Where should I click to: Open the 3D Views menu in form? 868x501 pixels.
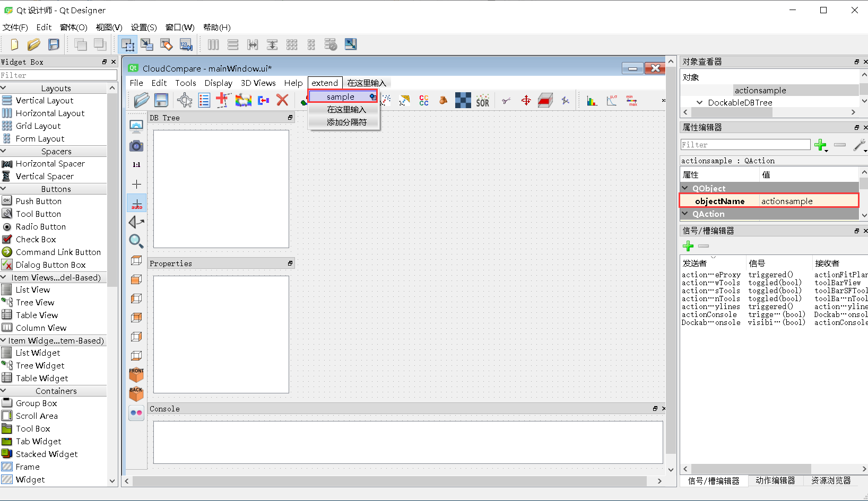tap(258, 83)
